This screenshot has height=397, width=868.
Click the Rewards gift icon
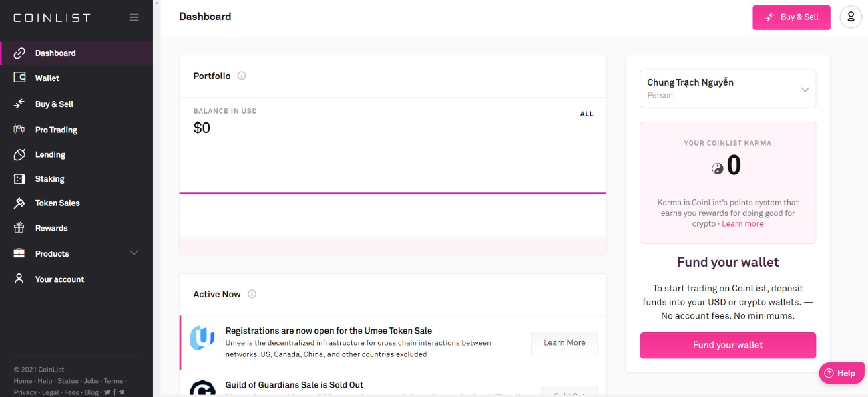click(19, 228)
